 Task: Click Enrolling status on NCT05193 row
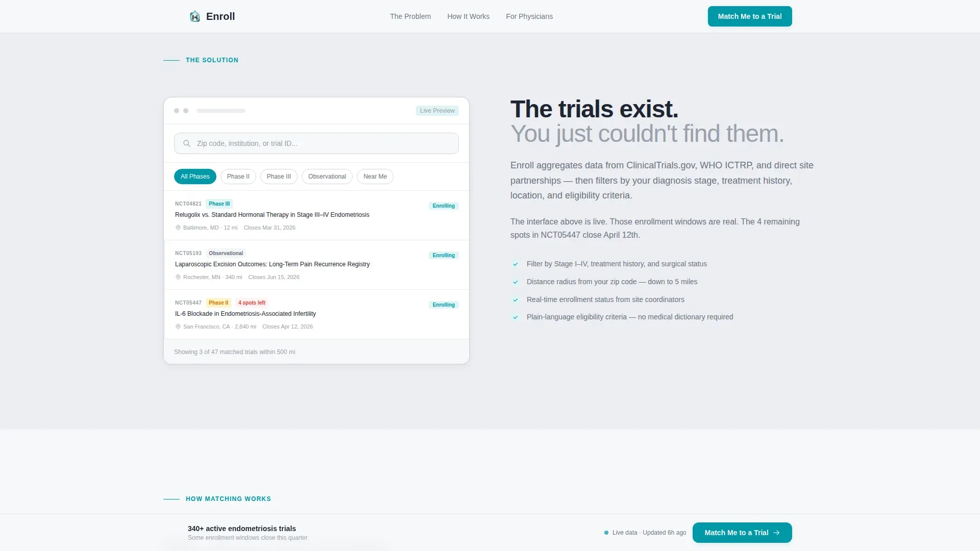tap(444, 256)
